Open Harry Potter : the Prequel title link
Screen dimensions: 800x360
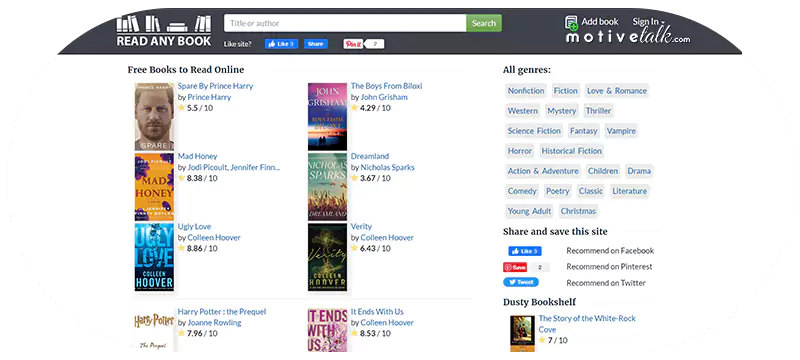pyautogui.click(x=222, y=312)
